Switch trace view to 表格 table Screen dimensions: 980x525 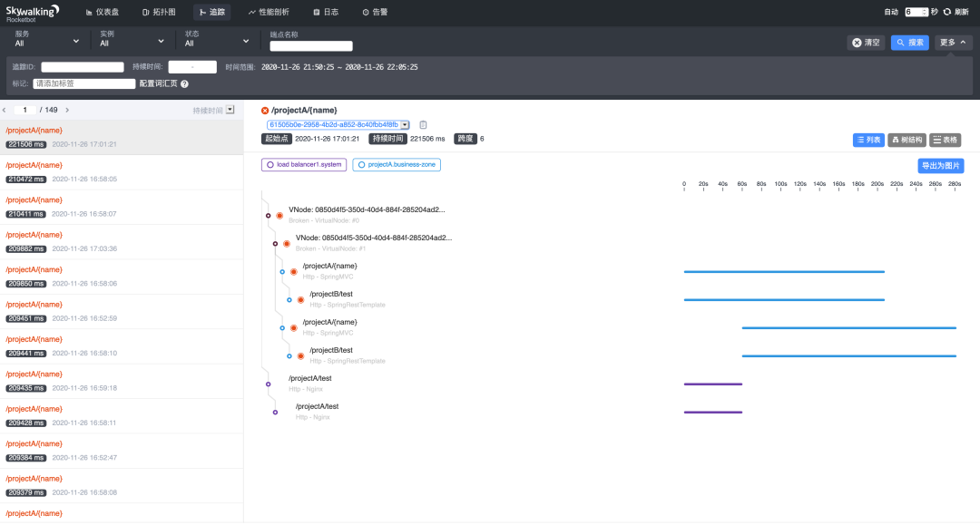click(945, 141)
